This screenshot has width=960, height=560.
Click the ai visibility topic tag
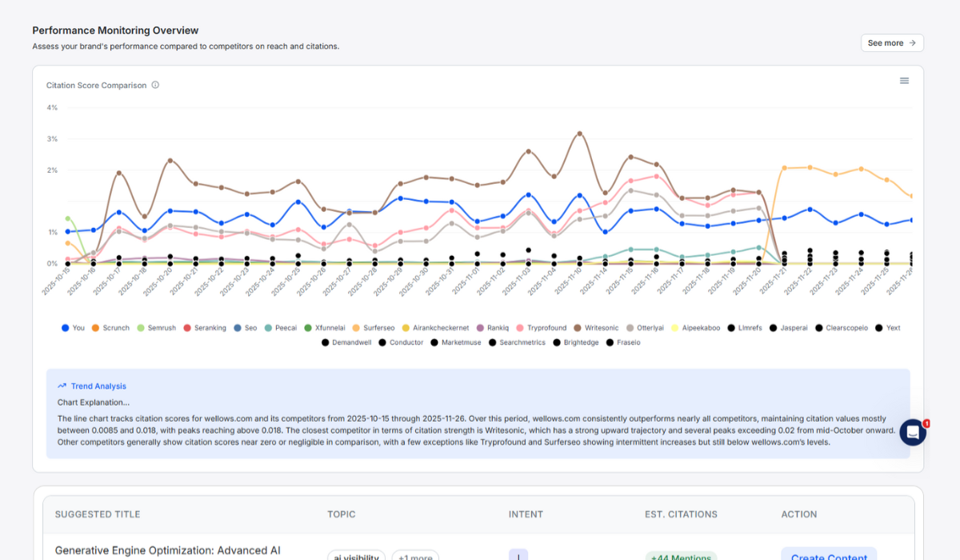point(356,557)
